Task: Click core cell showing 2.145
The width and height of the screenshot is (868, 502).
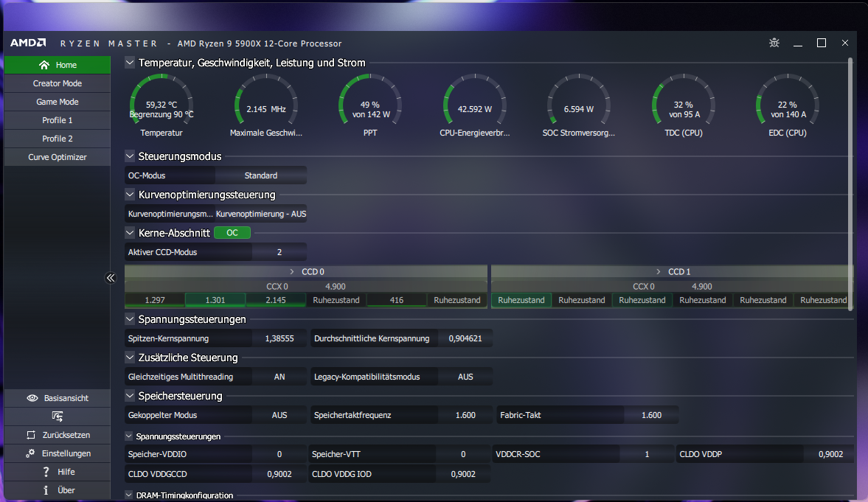Action: click(x=275, y=300)
